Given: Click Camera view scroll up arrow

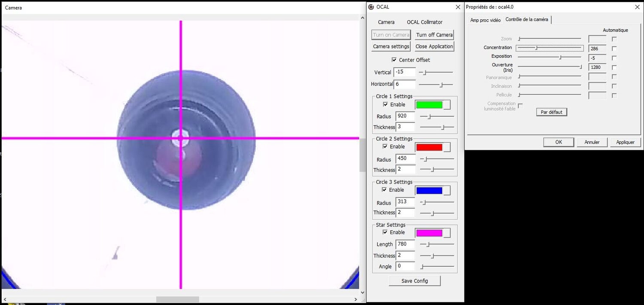Looking at the screenshot, I should (x=363, y=18).
